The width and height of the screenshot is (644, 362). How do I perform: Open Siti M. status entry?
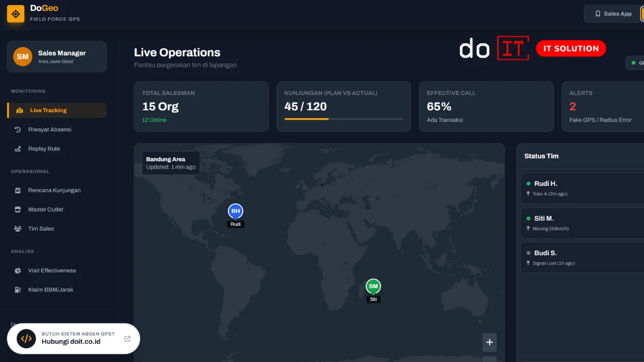point(582,223)
